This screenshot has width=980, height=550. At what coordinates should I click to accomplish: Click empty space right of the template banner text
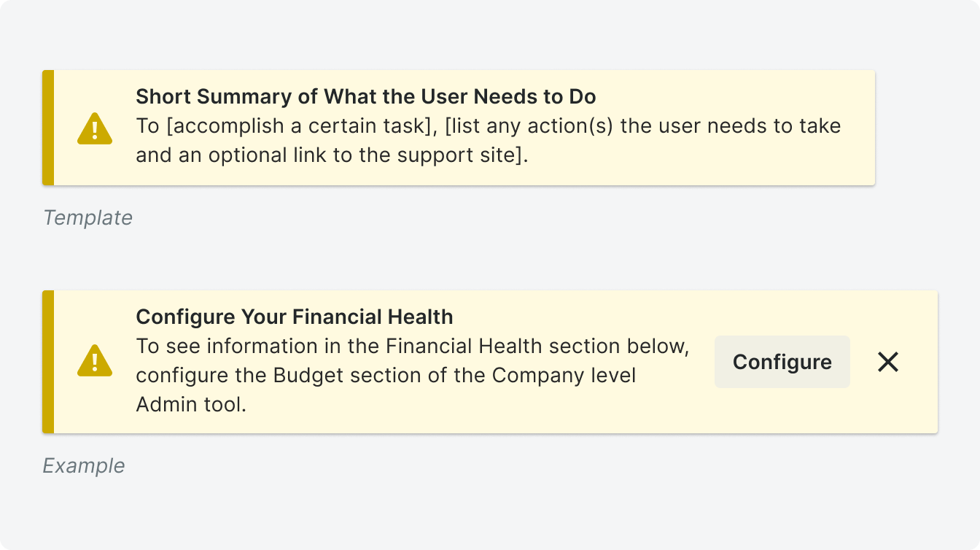coord(700,155)
